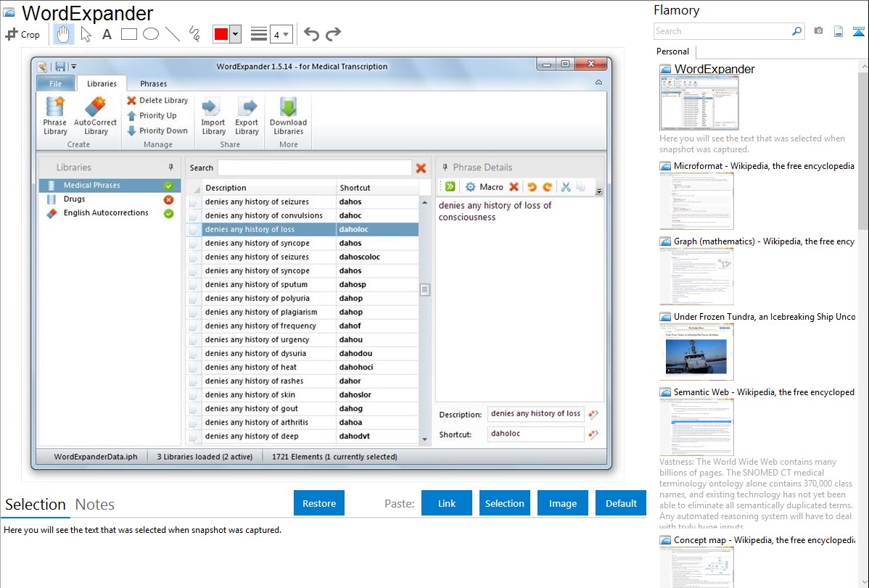This screenshot has height=588, width=869.
Task: Expand Phrase Details toolbar overflow arrow
Action: 599,191
